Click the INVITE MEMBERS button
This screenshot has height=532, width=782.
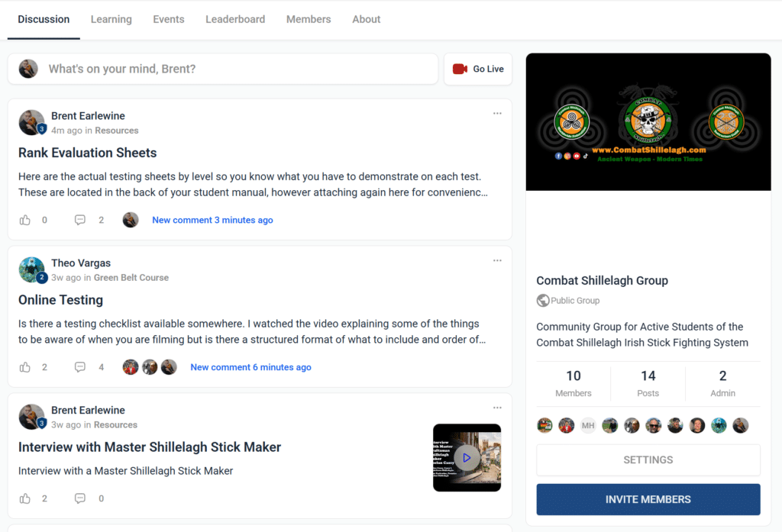tap(648, 499)
